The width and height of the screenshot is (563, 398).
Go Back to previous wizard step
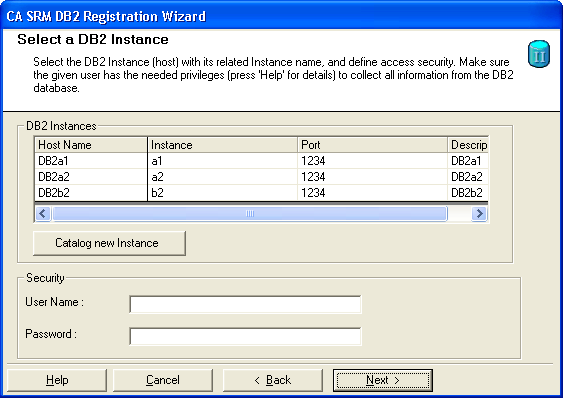pyautogui.click(x=273, y=380)
